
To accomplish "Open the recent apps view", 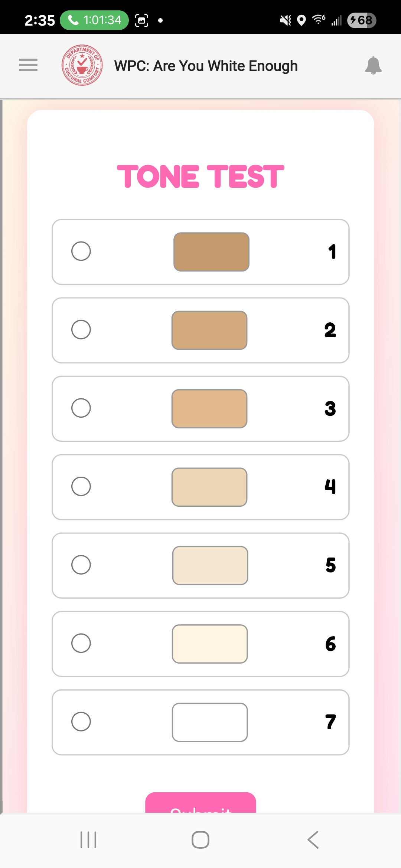I will (x=88, y=840).
